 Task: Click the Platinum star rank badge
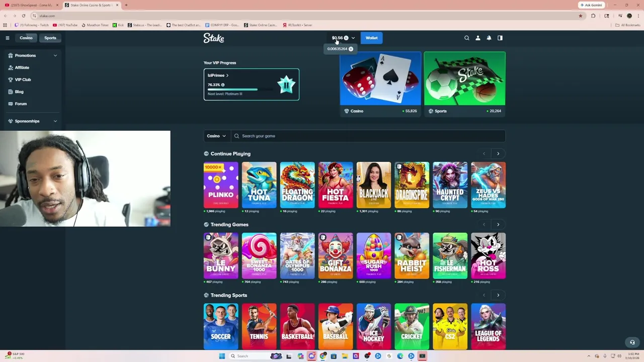(286, 84)
